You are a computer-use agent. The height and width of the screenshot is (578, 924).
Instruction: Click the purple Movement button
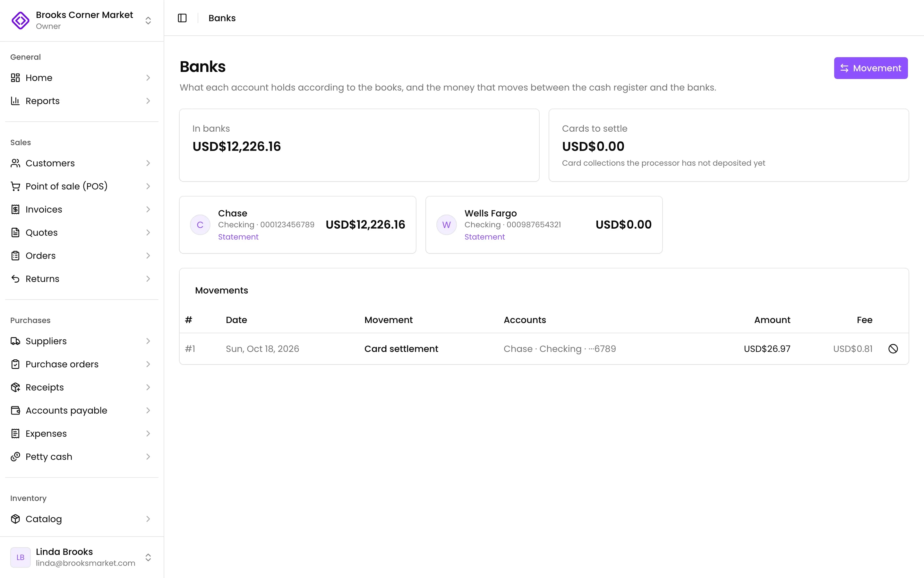tap(870, 68)
